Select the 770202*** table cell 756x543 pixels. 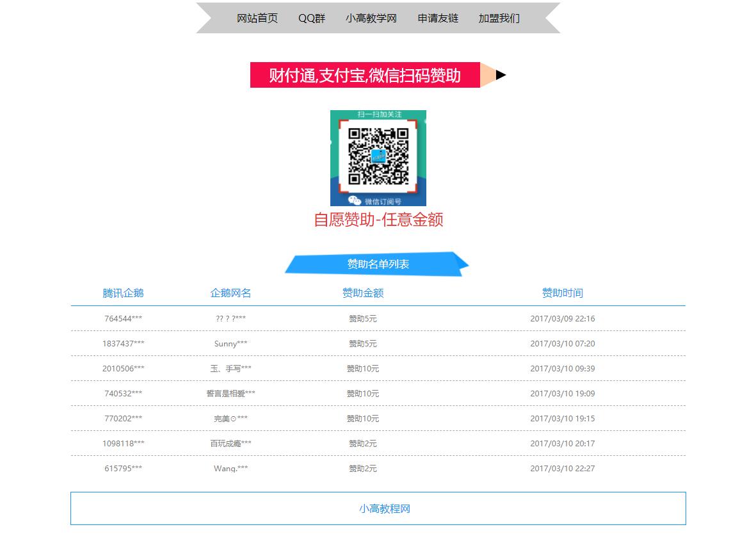[x=123, y=419]
